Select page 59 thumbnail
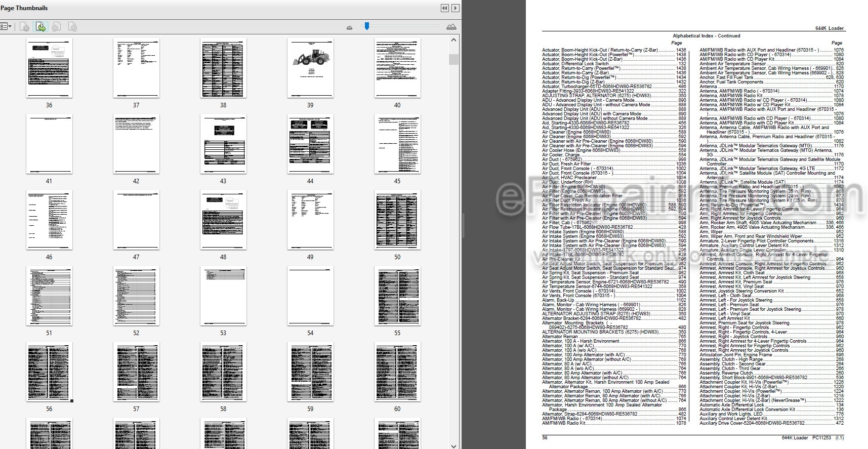The width and height of the screenshot is (868, 449). click(310, 372)
